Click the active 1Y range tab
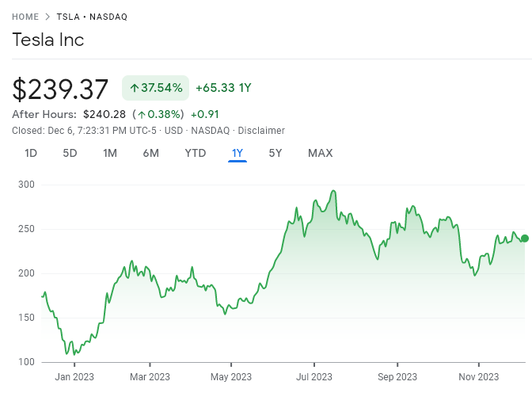The height and width of the screenshot is (408, 532). tap(237, 153)
